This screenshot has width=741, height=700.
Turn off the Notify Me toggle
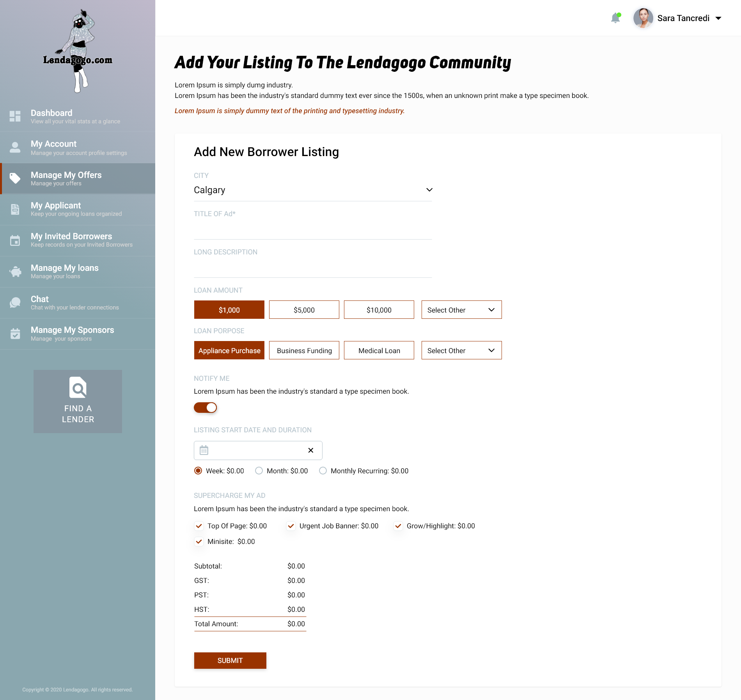pos(205,408)
